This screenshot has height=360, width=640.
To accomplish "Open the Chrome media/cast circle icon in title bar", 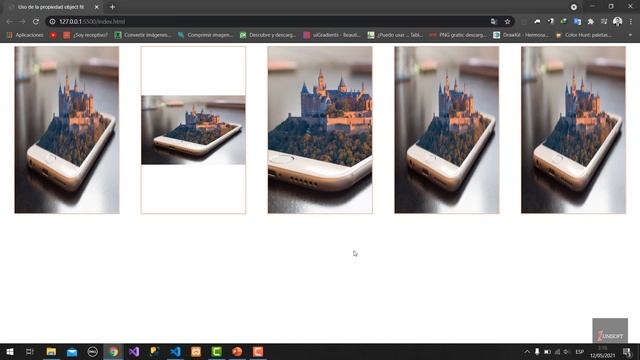I will [574, 7].
